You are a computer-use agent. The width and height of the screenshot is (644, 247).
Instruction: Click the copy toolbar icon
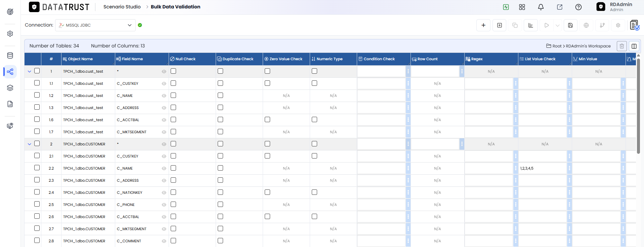(515, 25)
